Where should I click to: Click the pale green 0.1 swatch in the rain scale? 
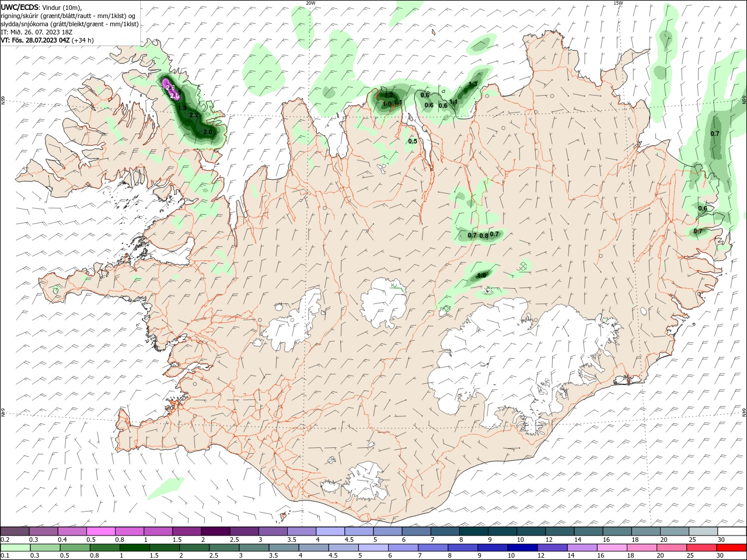coord(15,548)
